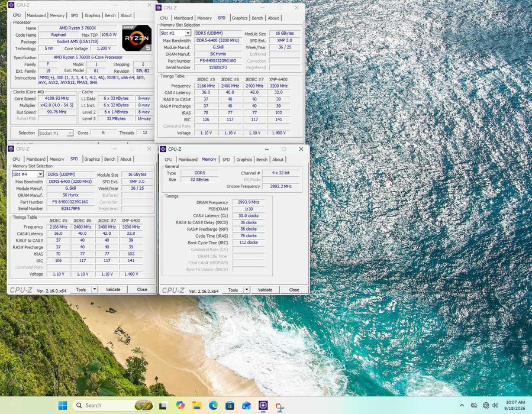Open Microsoft Store from the taskbar
This screenshot has height=414, width=532.
click(230, 405)
